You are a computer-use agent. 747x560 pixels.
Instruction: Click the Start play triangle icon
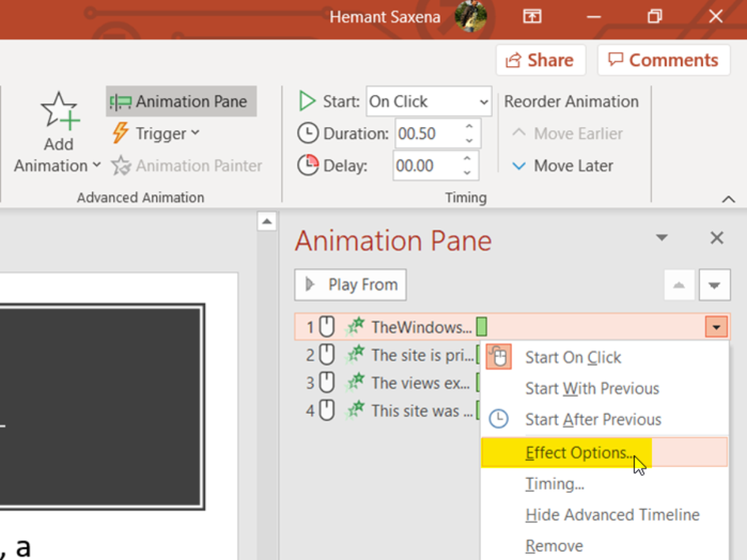click(307, 101)
